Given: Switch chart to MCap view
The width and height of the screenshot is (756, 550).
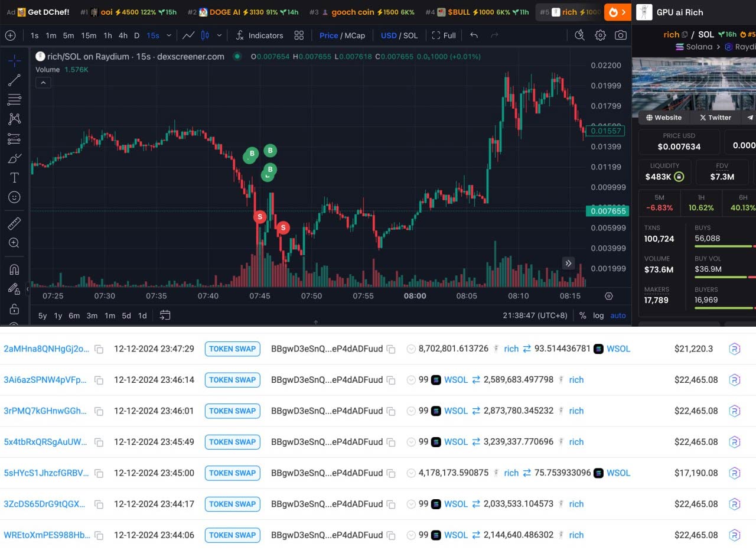Looking at the screenshot, I should pyautogui.click(x=355, y=35).
